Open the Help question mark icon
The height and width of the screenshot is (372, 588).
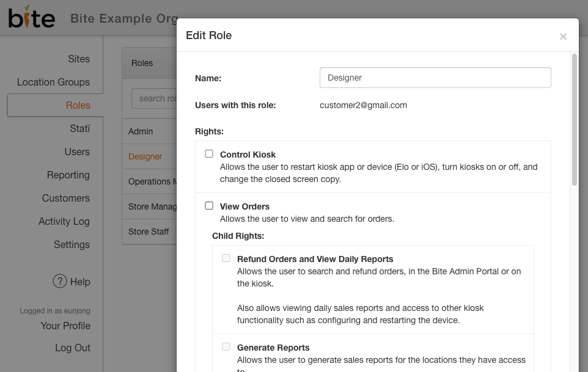click(60, 281)
